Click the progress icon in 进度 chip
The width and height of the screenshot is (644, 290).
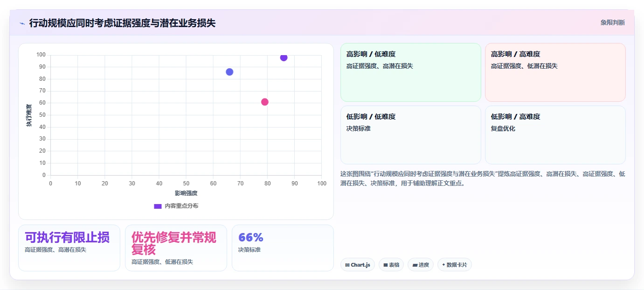point(415,265)
